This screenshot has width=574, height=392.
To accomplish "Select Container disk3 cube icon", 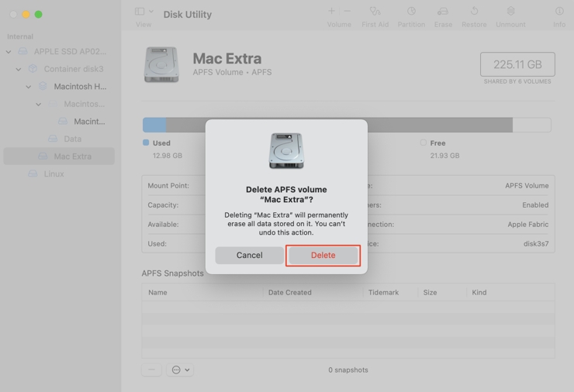I will pos(33,69).
